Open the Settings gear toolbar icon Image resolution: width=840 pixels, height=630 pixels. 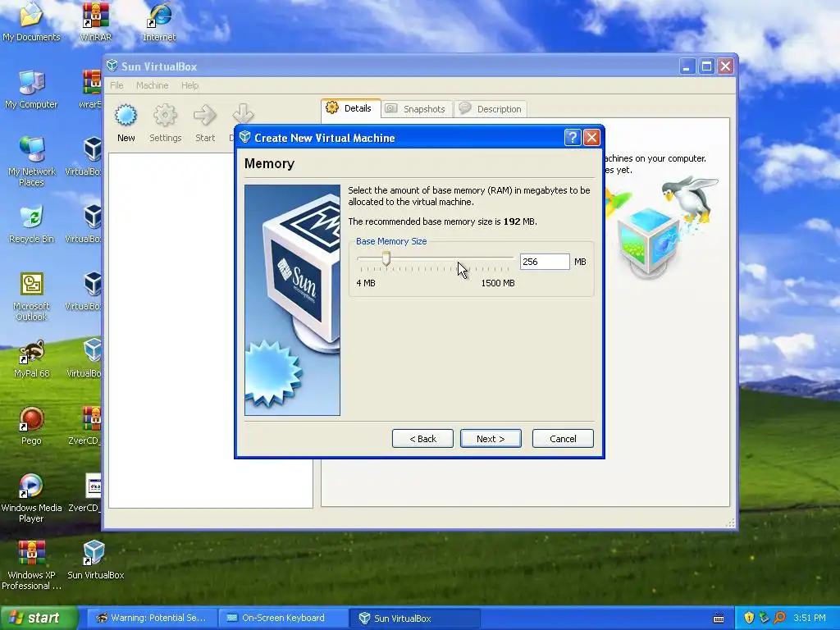click(165, 115)
